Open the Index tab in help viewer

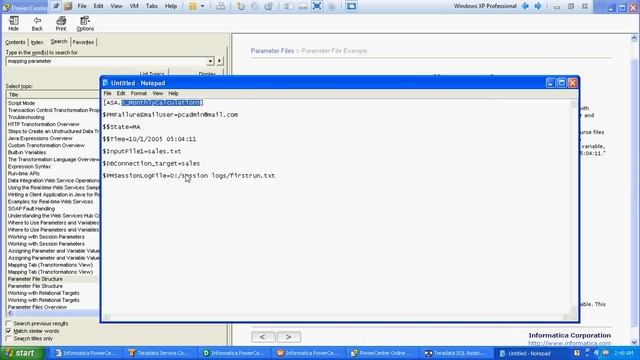point(37,42)
